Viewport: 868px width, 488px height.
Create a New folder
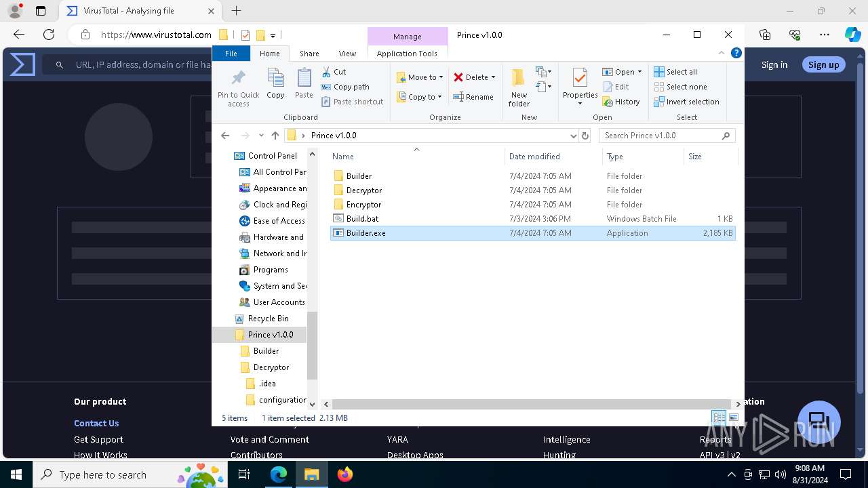tap(519, 87)
